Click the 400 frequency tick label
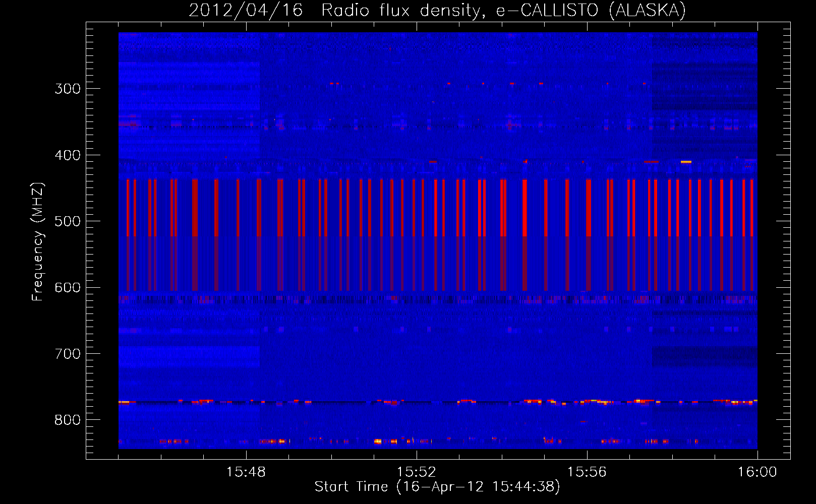This screenshot has width=816, height=504. tap(68, 155)
